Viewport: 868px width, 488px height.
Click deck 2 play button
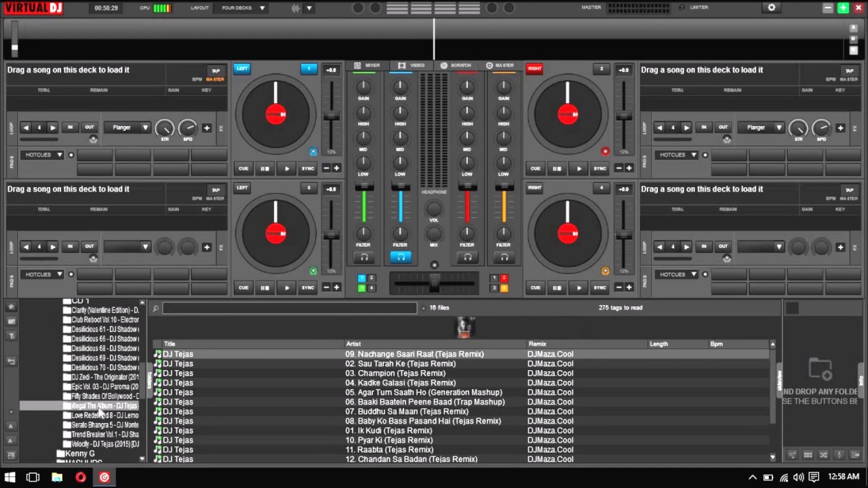pyautogui.click(x=578, y=168)
